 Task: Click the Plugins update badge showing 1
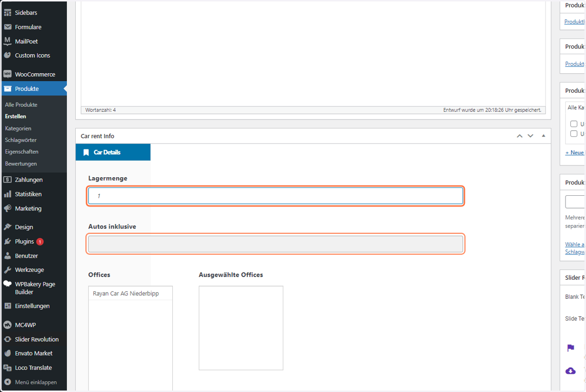pos(40,242)
